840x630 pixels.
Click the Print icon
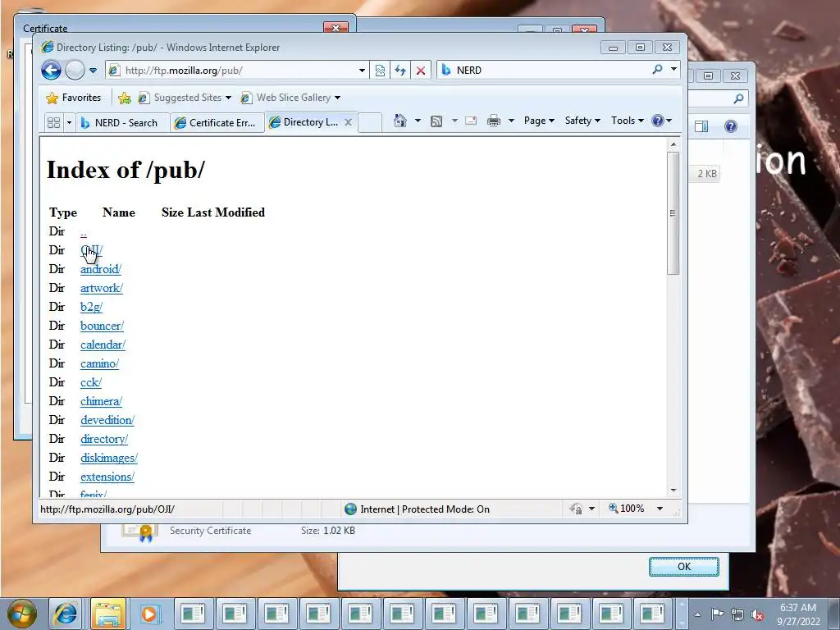[493, 121]
